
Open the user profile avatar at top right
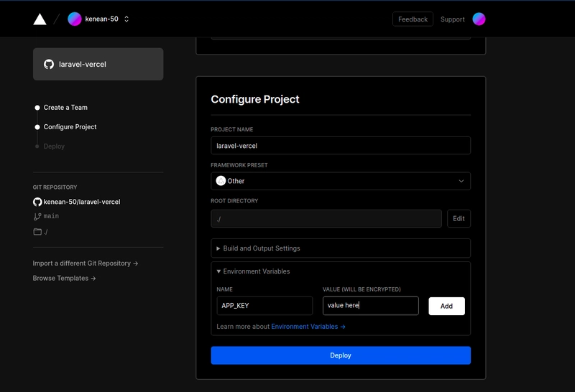(479, 19)
